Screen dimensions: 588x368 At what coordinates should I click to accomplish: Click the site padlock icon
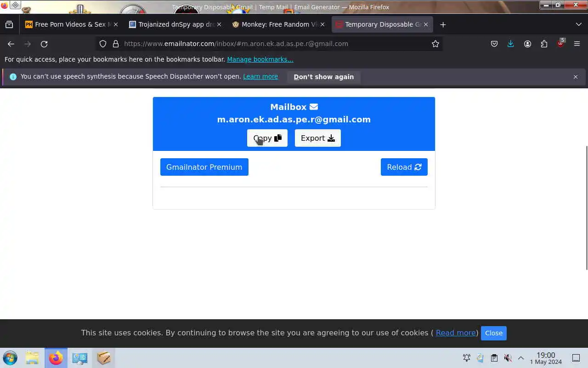pyautogui.click(x=116, y=44)
